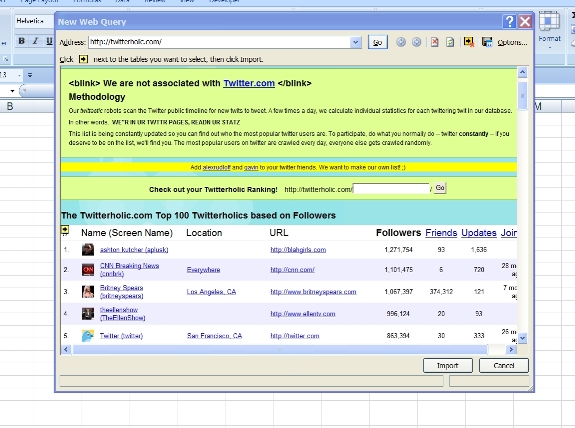
Task: Click in the Address URL input field
Action: [219, 42]
